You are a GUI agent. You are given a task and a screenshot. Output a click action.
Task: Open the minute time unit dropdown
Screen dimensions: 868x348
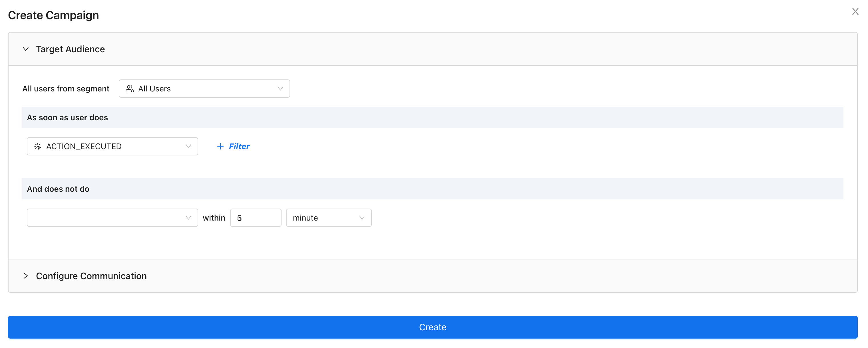tap(324, 218)
